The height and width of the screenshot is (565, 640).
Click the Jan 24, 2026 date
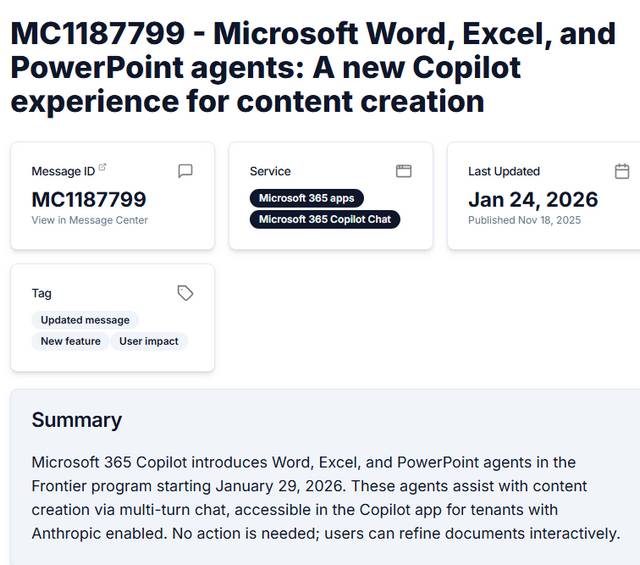pyautogui.click(x=533, y=199)
